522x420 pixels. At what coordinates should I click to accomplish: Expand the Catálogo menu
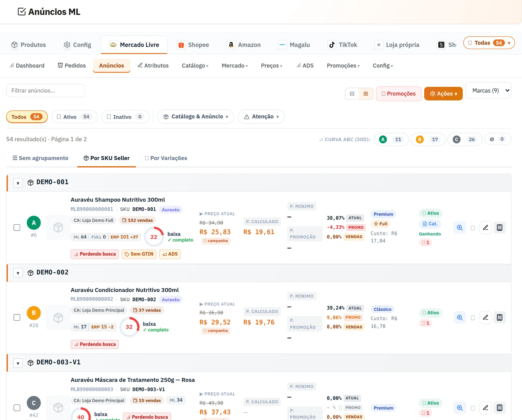(195, 65)
